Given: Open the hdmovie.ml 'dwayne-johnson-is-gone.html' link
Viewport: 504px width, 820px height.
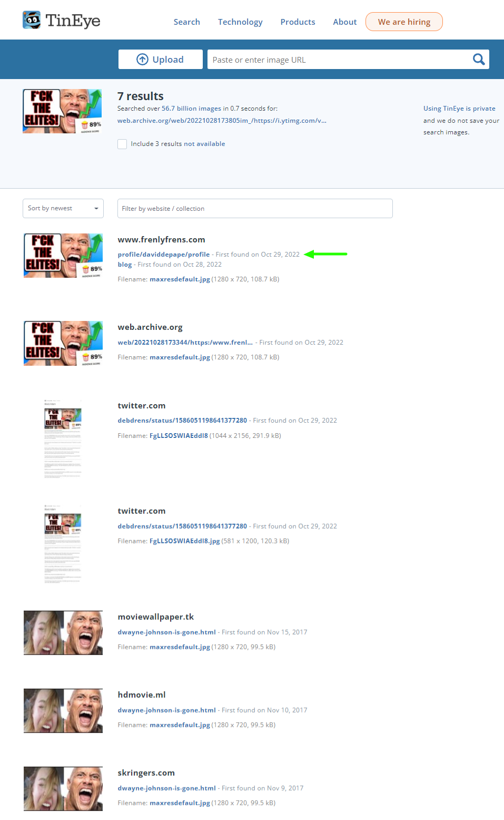Looking at the screenshot, I should [167, 710].
